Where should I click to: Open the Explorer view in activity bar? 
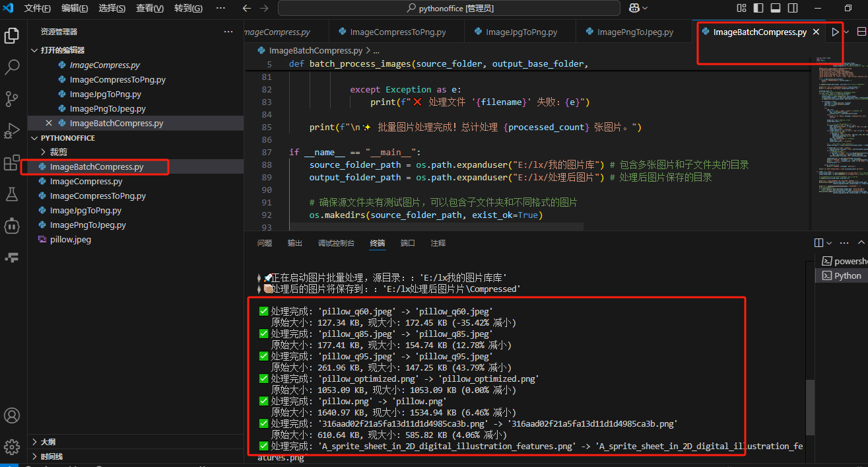tap(12, 35)
